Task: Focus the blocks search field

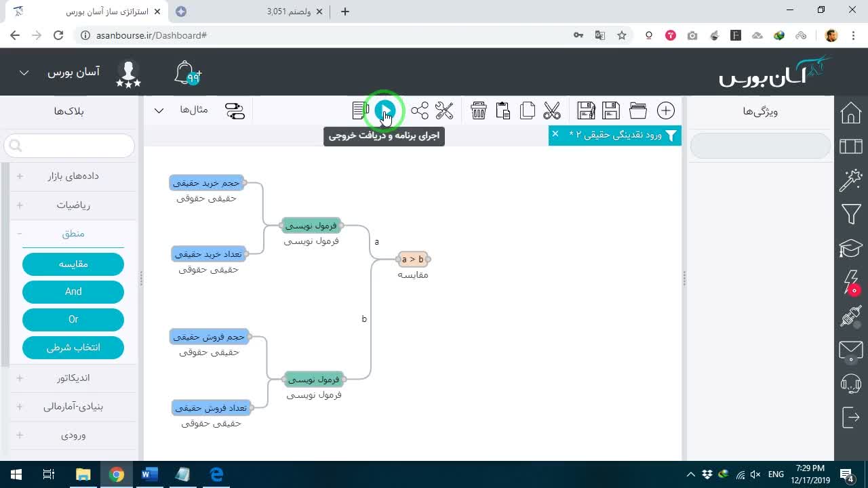Action: click(69, 146)
